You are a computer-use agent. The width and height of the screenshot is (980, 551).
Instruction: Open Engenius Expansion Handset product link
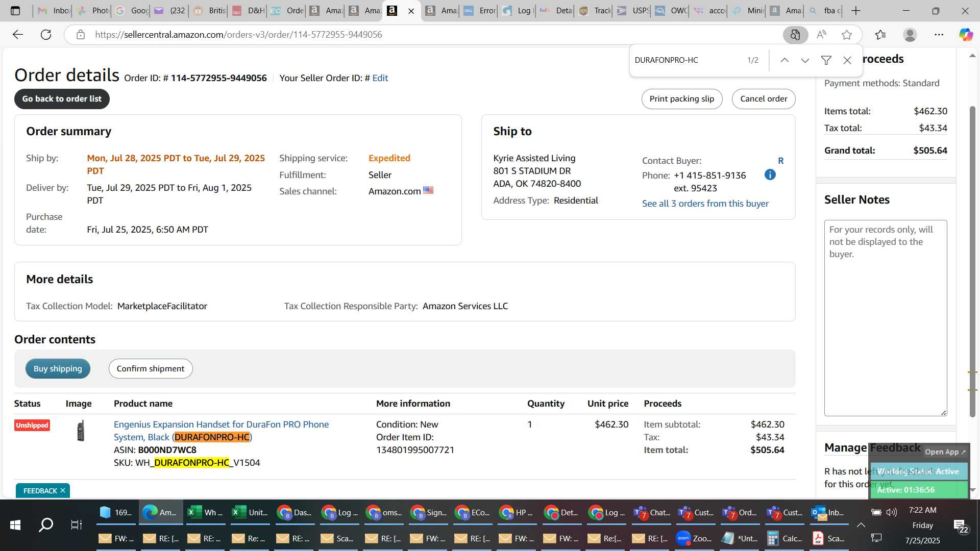tap(221, 431)
